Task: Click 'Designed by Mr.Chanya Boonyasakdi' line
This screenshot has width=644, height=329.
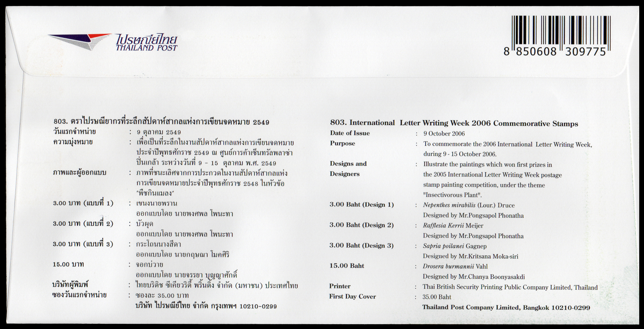Action: tap(473, 277)
